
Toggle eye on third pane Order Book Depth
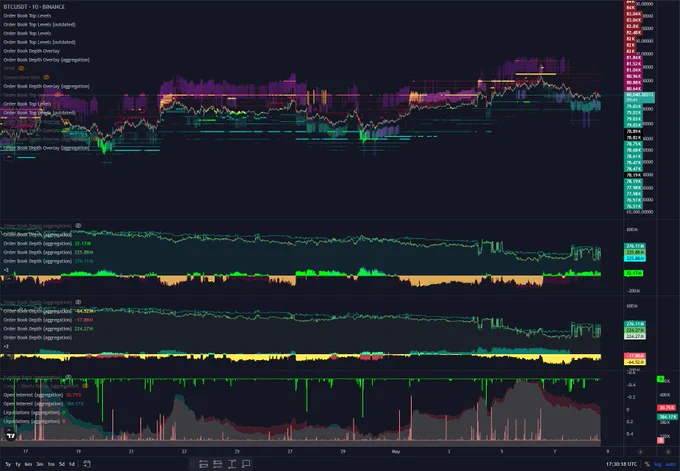coord(78,302)
